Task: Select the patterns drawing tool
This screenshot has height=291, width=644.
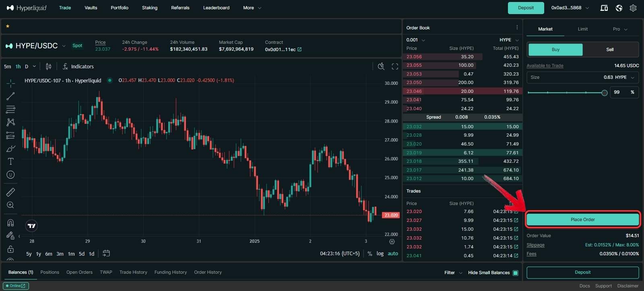Action: [11, 122]
